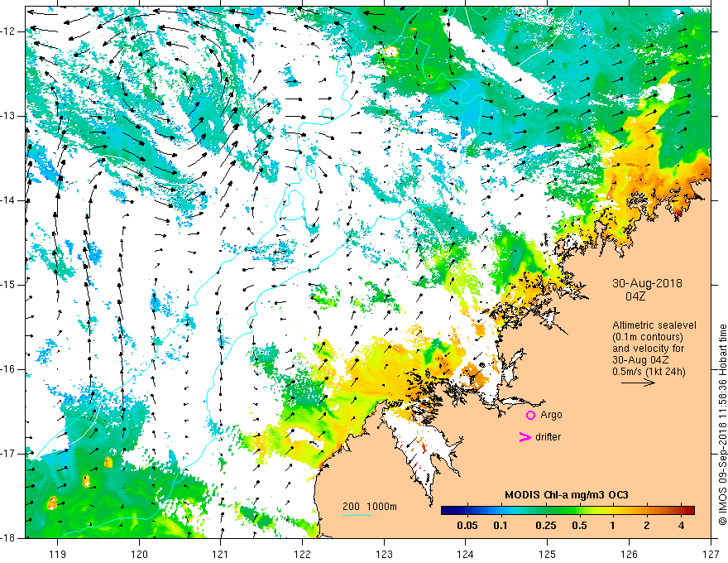The image size is (728, 563).
Task: Click the chlorophyll colorbar at value 4
Action: (x=681, y=511)
